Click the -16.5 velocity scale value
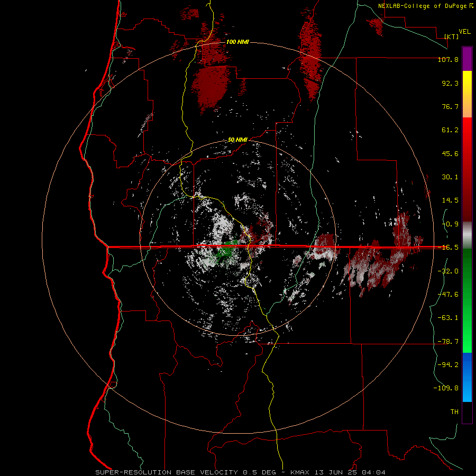This screenshot has height=476, width=476. [448, 248]
